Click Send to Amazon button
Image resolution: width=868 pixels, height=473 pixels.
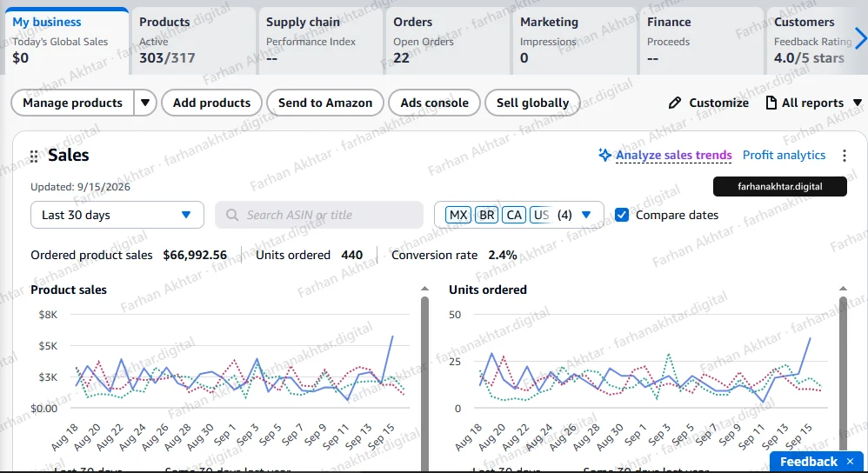[325, 103]
